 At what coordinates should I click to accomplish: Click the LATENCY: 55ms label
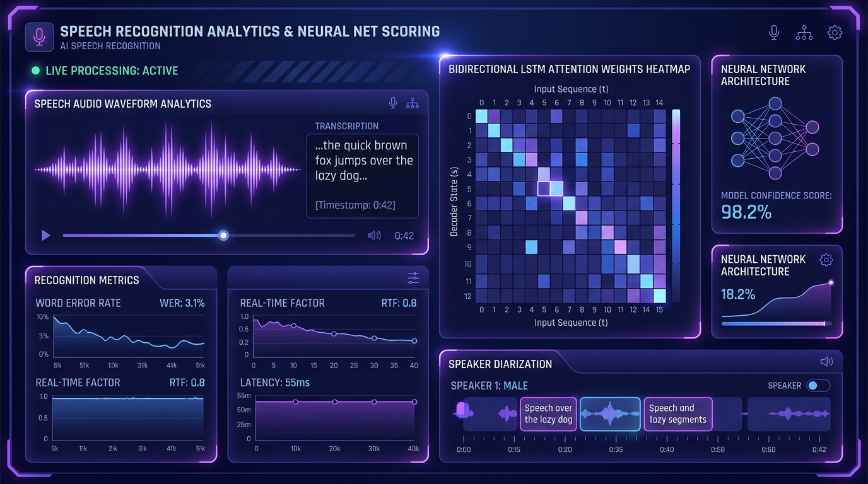click(x=275, y=383)
